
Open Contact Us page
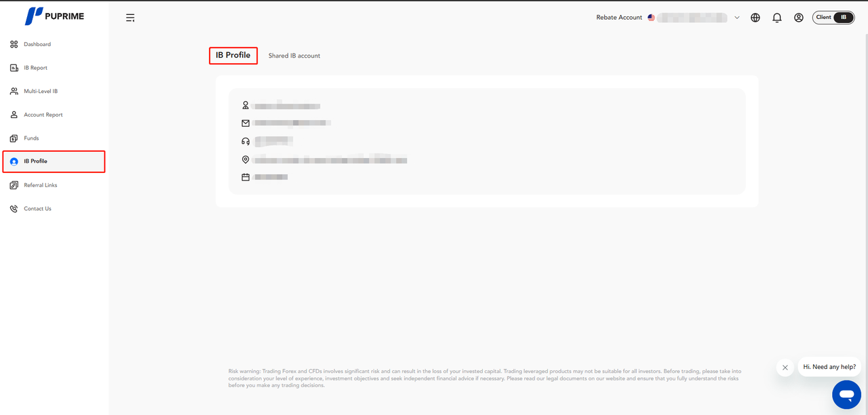pos(37,209)
